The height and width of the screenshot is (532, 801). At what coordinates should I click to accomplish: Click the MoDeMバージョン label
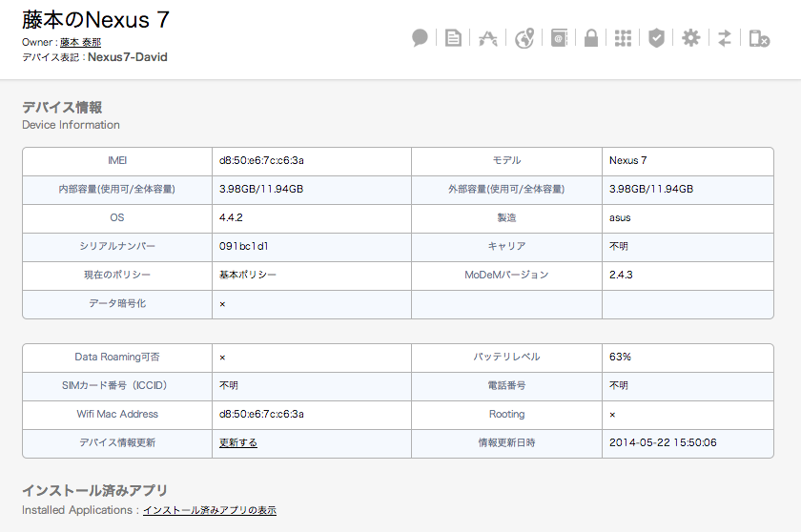click(x=506, y=275)
